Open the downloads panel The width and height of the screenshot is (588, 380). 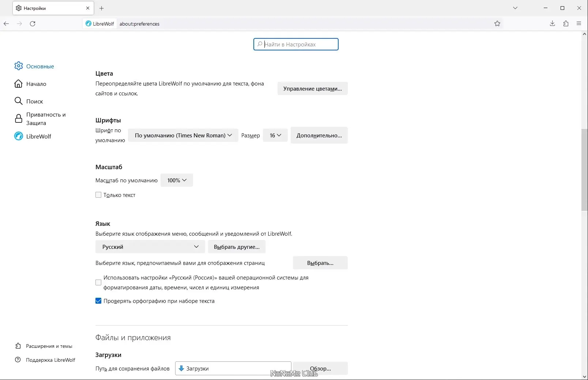(x=553, y=24)
